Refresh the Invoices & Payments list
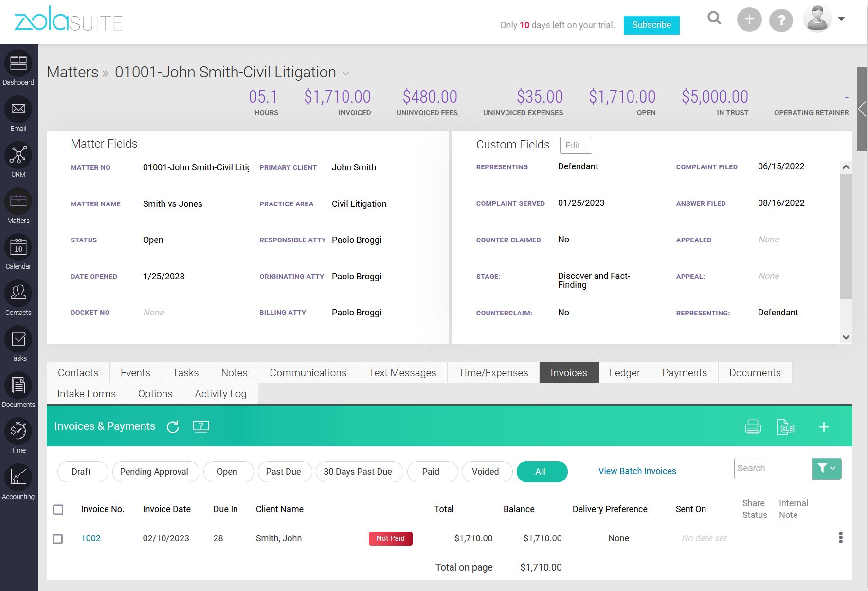Screen dimensions: 868x591 click(x=173, y=426)
